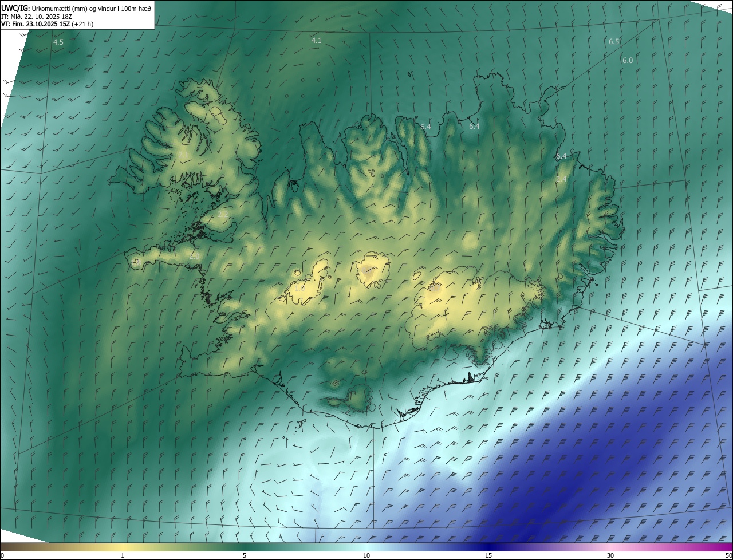The height and width of the screenshot is (560, 733).
Task: Click the 2.4 value label in east Iceland
Action: click(561, 179)
